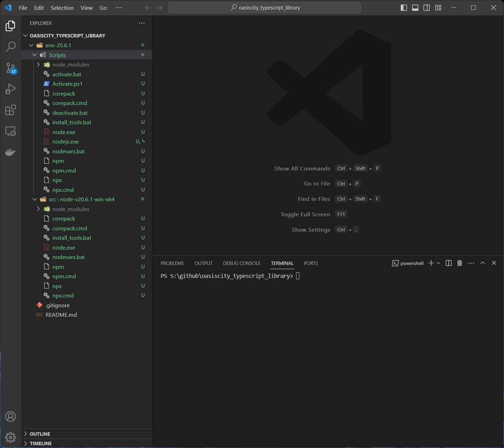The image size is (504, 448).
Task: Go forward with navigation arrow
Action: (160, 8)
